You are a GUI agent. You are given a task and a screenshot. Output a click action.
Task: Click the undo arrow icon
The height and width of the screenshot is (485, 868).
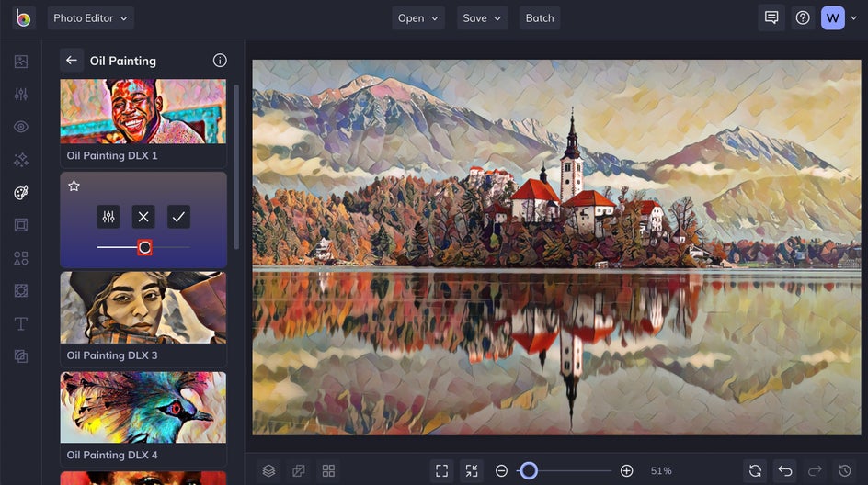(785, 470)
